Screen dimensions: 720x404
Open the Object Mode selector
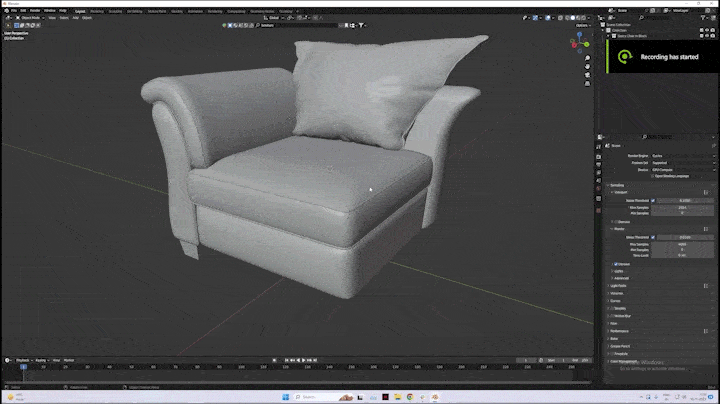27,18
